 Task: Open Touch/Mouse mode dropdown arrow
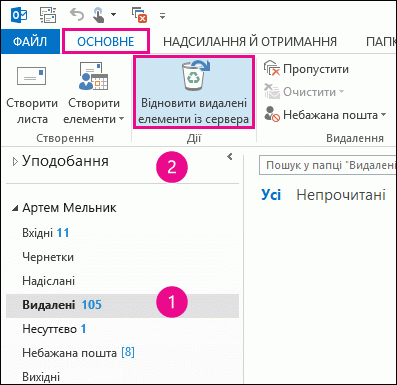click(113, 15)
